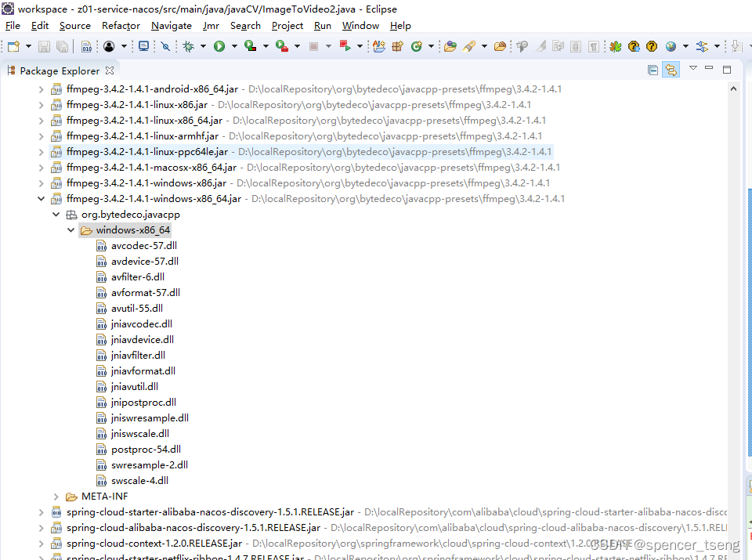This screenshot has height=560, width=752.
Task: Toggle Word Wrap toolbar icon
Action: (x=558, y=46)
